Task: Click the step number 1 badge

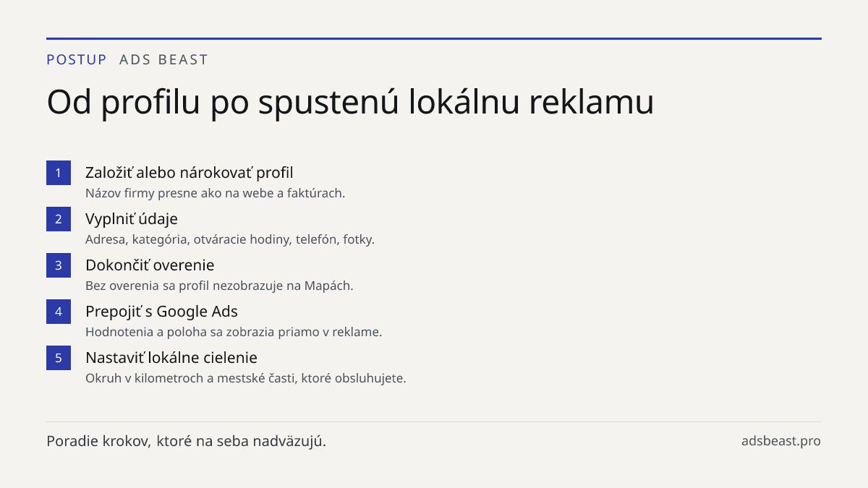Action: (59, 173)
